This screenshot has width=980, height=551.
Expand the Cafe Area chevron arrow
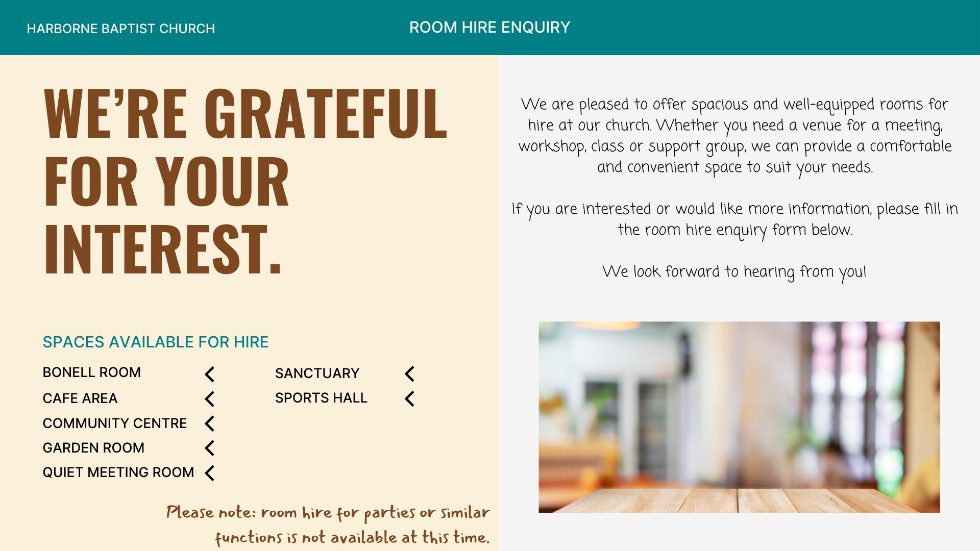pyautogui.click(x=209, y=399)
